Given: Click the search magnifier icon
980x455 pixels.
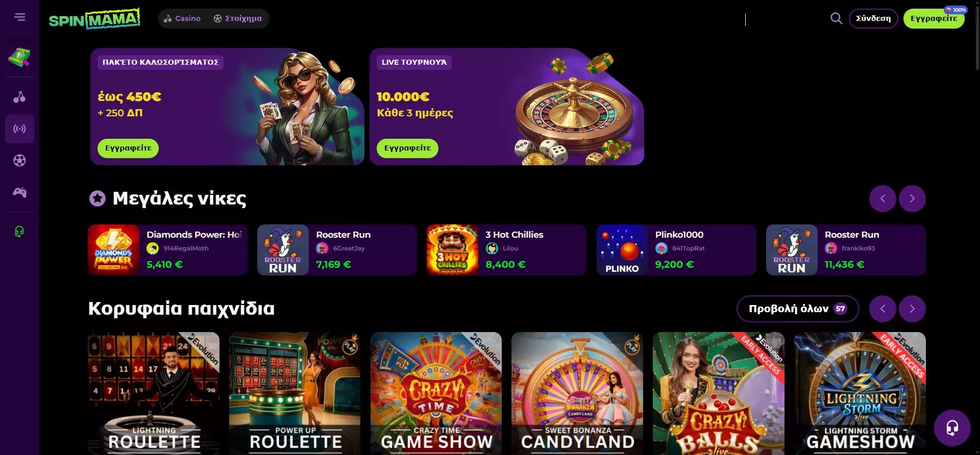Looking at the screenshot, I should (836, 19).
